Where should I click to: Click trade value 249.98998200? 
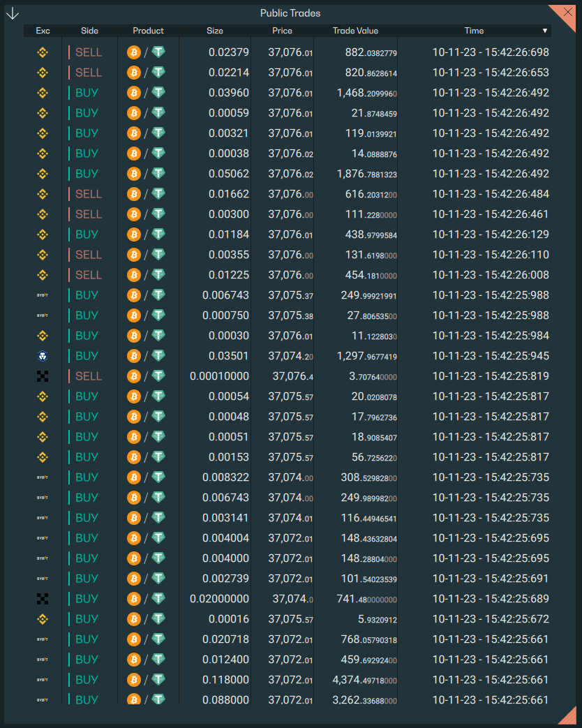[x=369, y=498]
